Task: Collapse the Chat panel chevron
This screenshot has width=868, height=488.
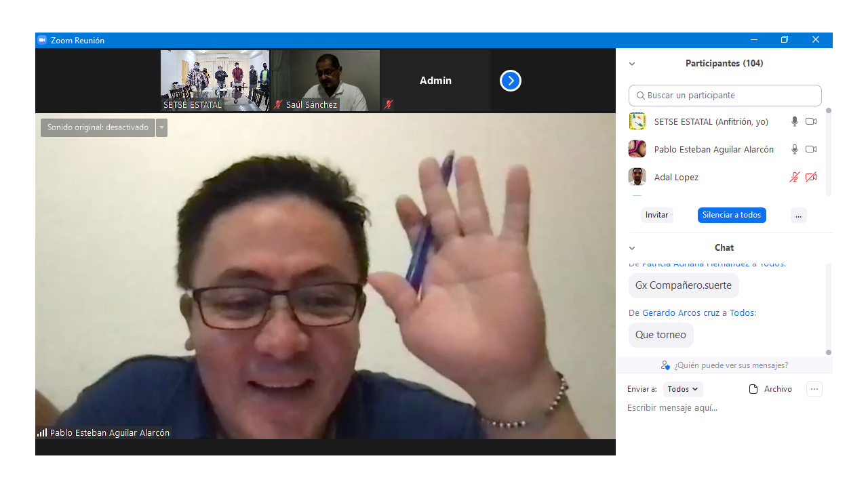Action: (x=632, y=248)
